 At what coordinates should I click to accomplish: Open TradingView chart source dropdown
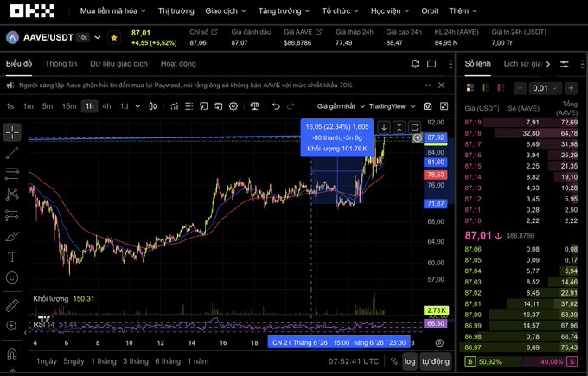click(x=393, y=106)
